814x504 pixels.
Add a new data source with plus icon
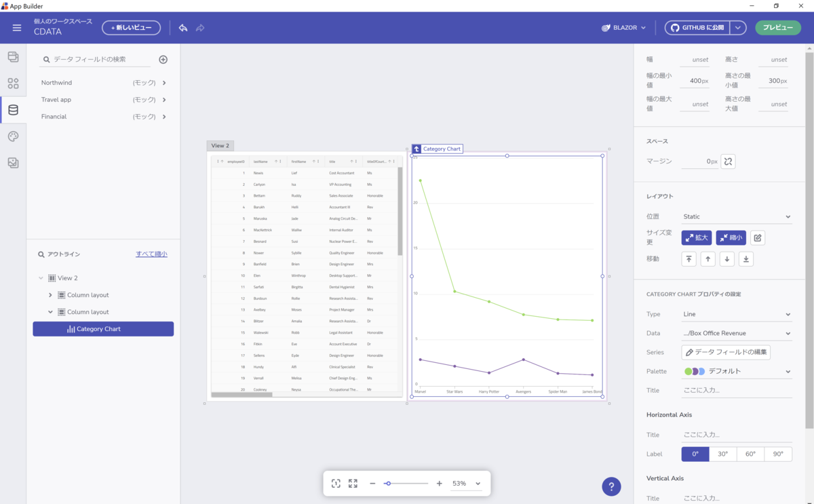[x=163, y=60]
